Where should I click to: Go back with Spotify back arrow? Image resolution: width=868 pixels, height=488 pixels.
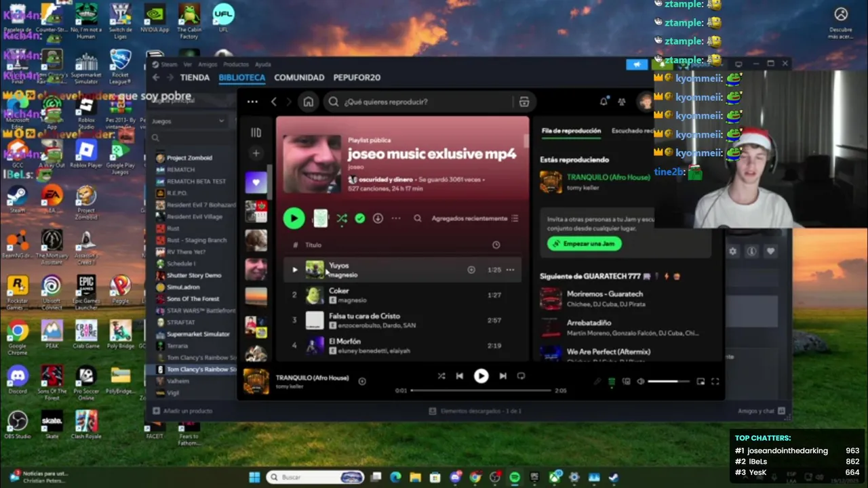274,102
